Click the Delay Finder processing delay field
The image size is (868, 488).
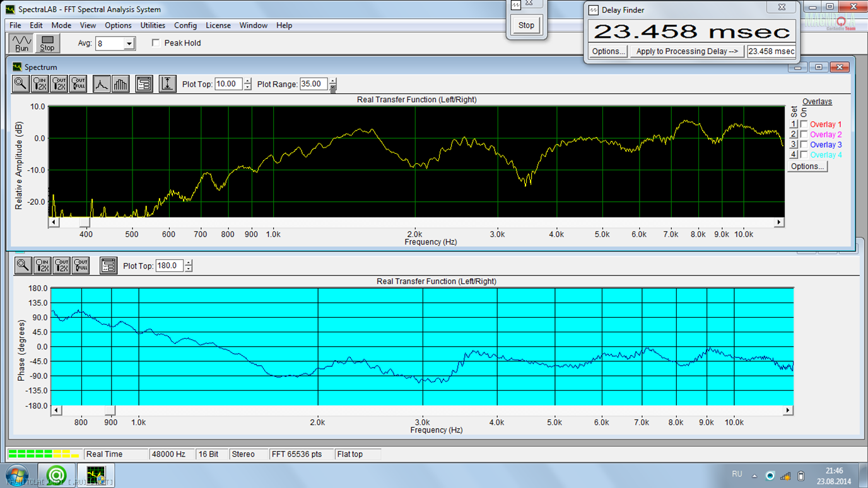tap(771, 51)
